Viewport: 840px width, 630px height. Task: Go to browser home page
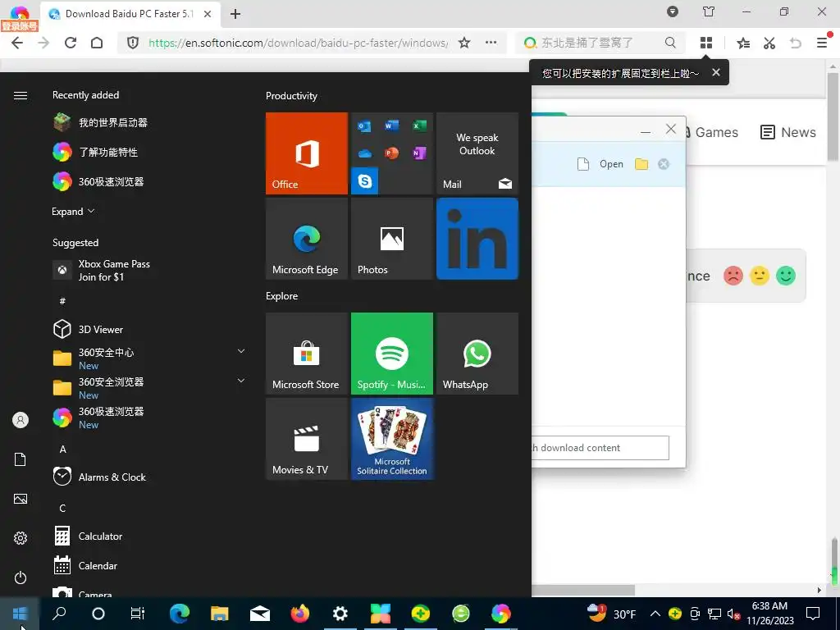click(97, 43)
